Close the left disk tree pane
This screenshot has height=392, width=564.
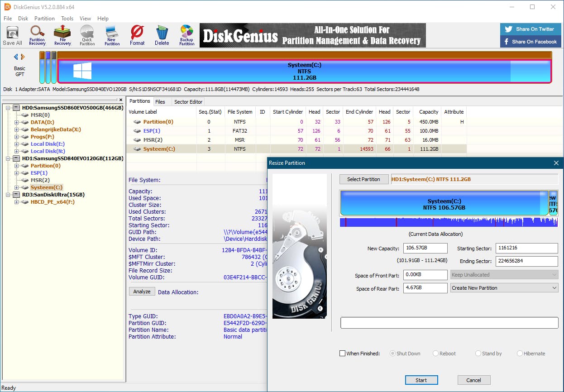coord(121,100)
